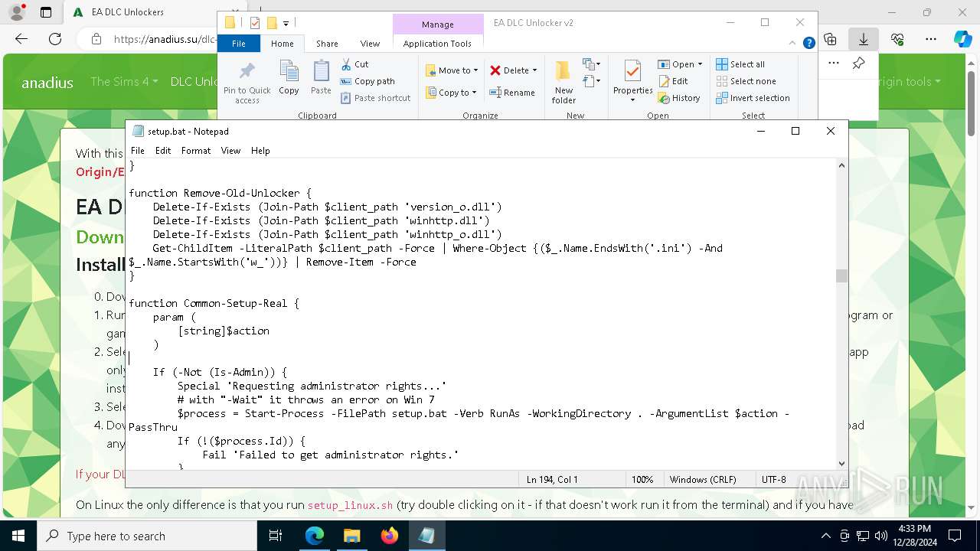Click the Edge tab actions icon

[x=46, y=12]
